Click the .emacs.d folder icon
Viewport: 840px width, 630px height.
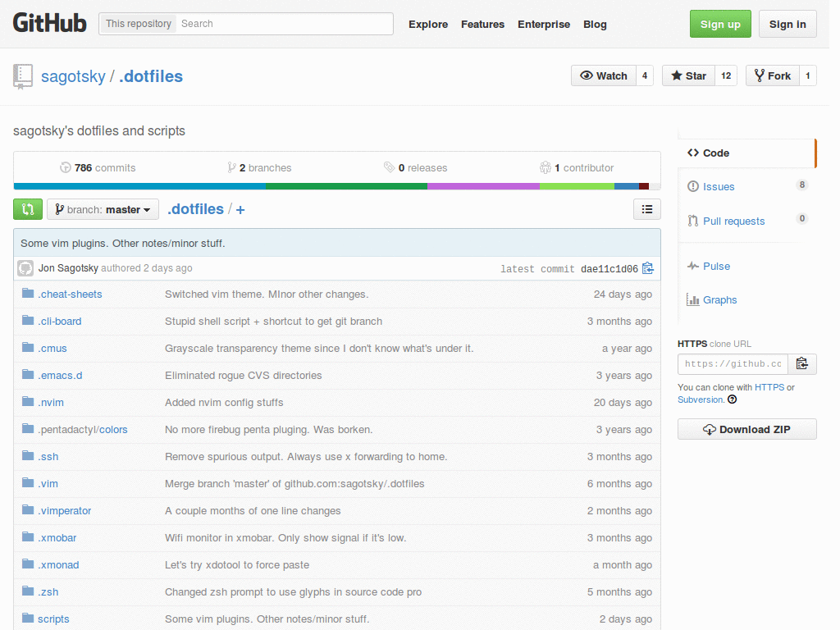tap(28, 374)
